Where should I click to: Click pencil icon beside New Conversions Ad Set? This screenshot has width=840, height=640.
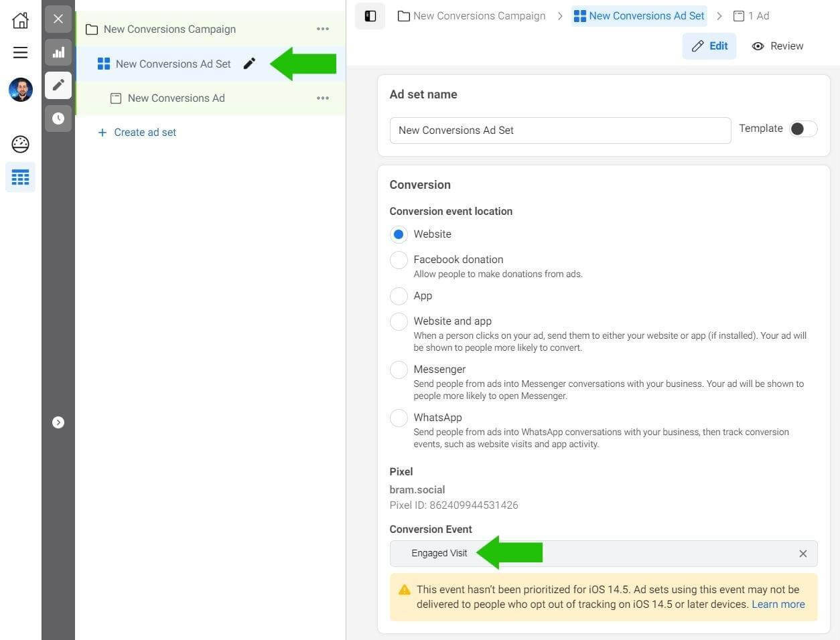click(249, 64)
